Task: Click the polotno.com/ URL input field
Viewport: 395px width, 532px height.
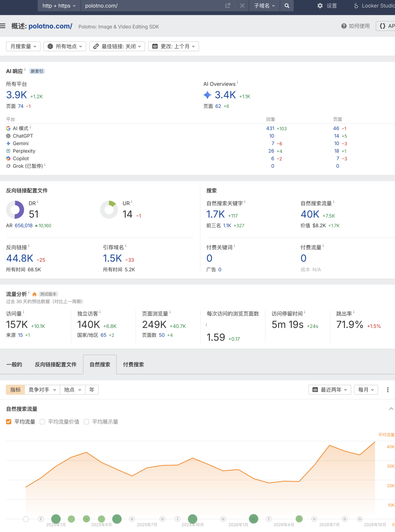Action: tap(153, 5)
